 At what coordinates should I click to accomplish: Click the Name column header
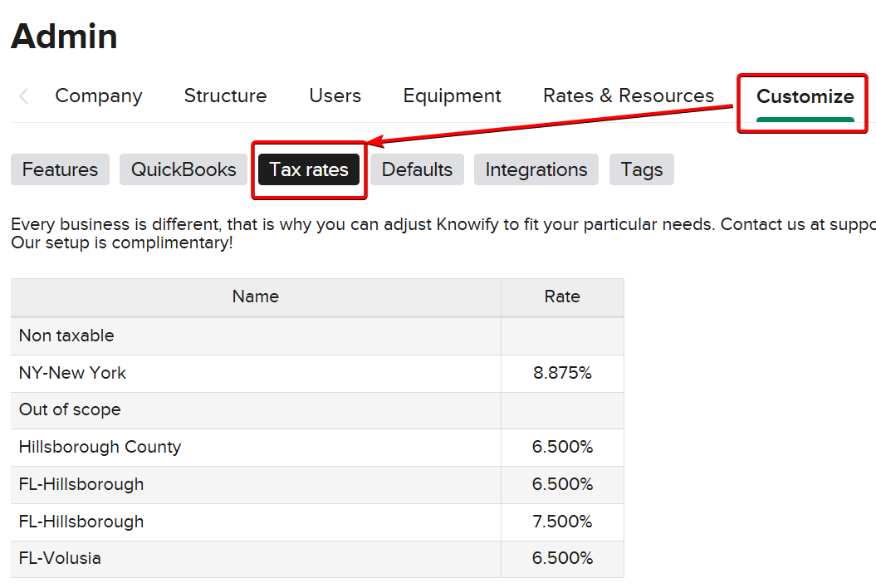256,296
